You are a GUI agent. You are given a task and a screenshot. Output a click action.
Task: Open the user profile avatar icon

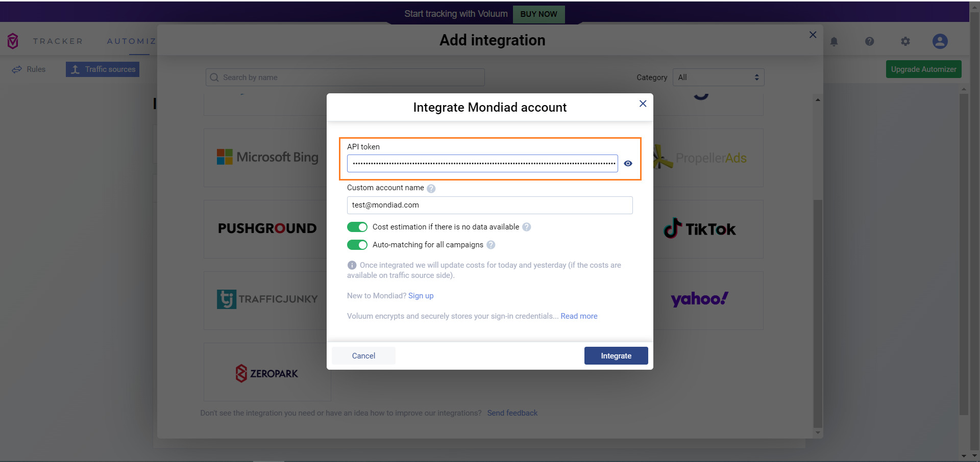click(x=940, y=41)
